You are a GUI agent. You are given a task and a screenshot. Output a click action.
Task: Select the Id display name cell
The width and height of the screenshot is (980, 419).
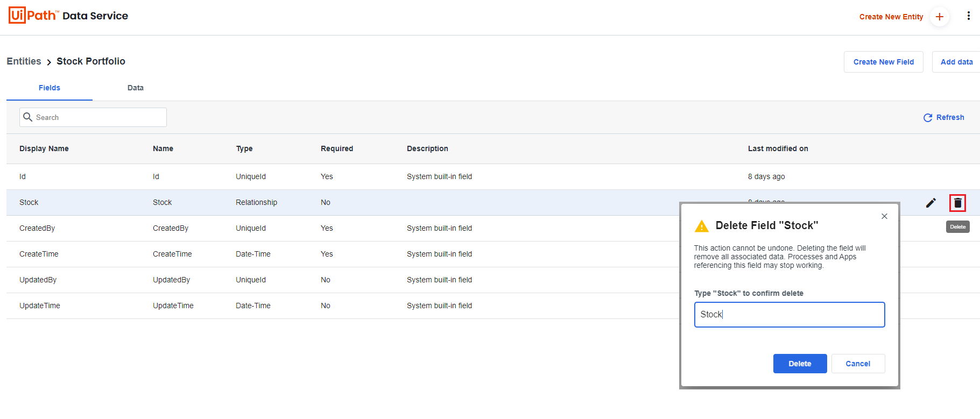23,176
